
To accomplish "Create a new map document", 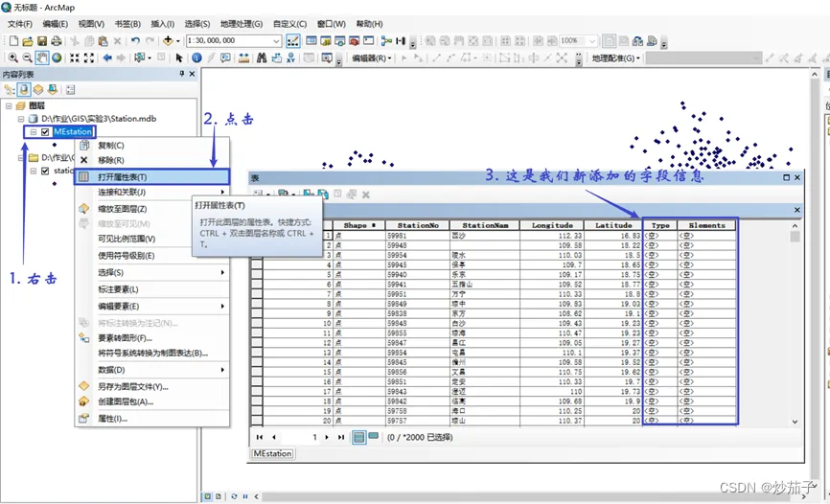I will [13, 41].
